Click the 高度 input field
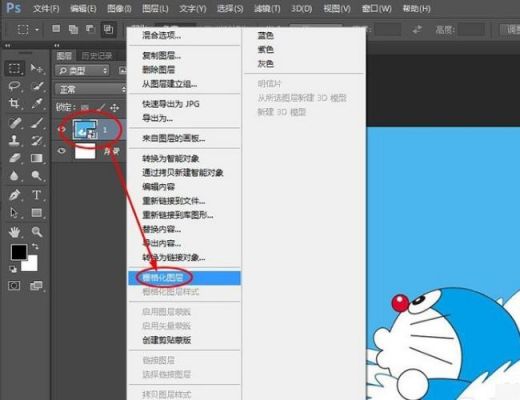 (471, 30)
